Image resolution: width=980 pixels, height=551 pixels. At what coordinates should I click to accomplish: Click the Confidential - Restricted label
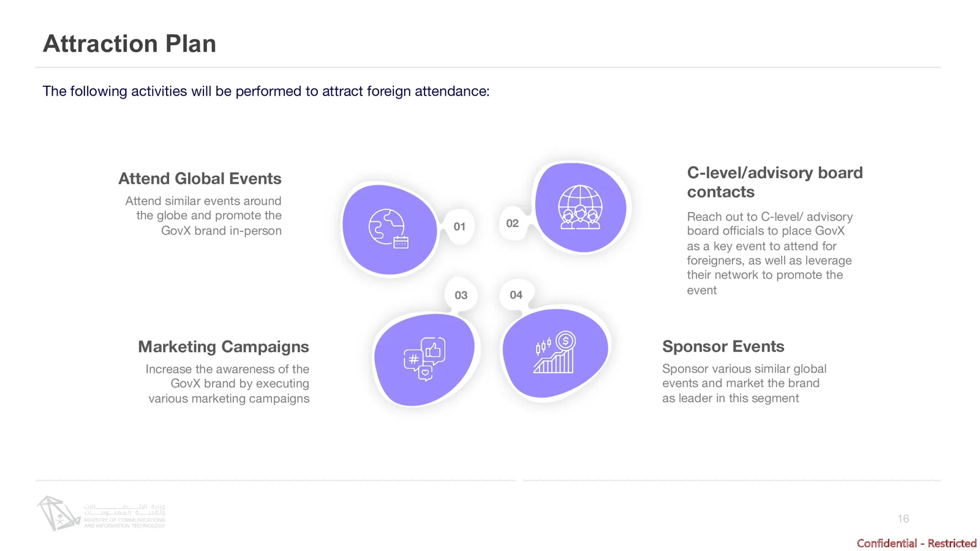pos(916,543)
